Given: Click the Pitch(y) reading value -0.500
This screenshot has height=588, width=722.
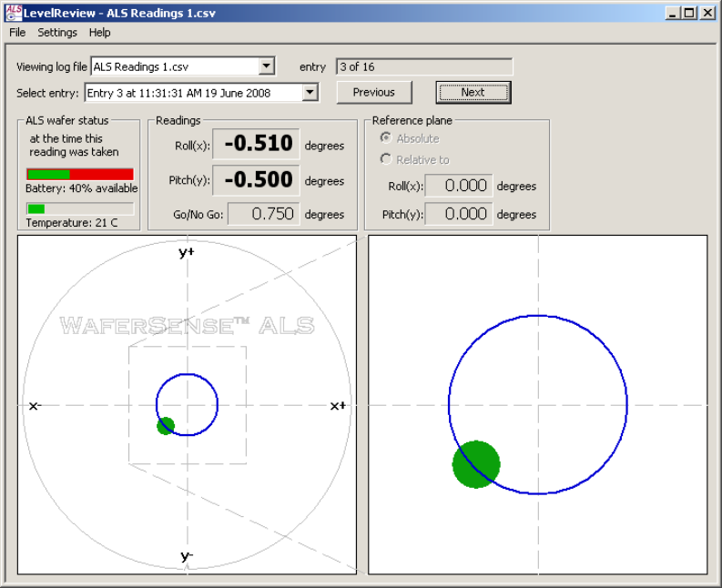Looking at the screenshot, I should [x=257, y=179].
